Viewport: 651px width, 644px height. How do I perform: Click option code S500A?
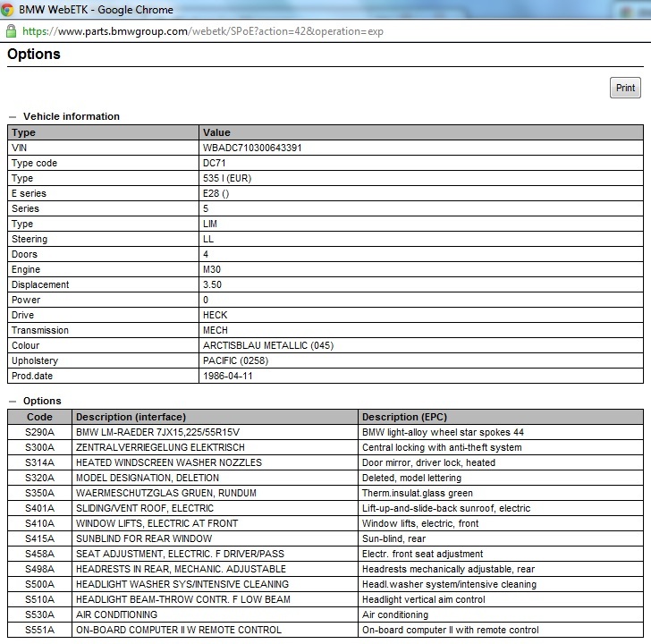click(39, 585)
